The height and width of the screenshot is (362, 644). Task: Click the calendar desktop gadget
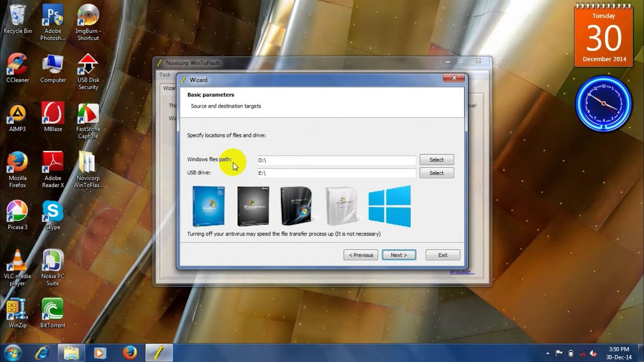pos(604,36)
